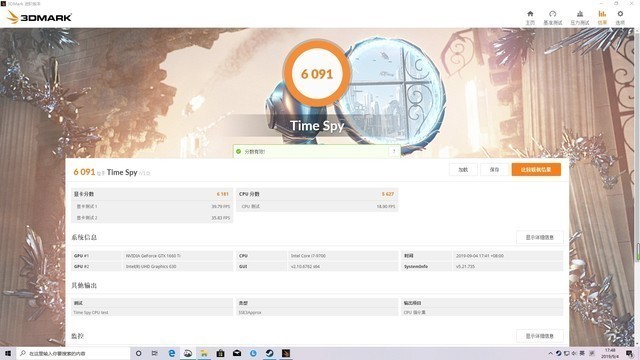The width and height of the screenshot is (640, 360).
Task: Open the Benchmarks headphone-shaped icon
Action: (x=553, y=17)
